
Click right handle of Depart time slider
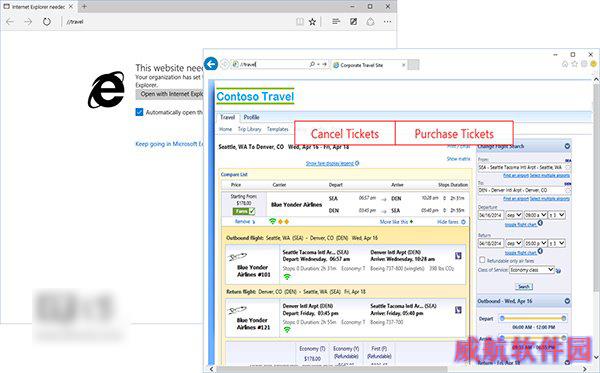click(564, 318)
